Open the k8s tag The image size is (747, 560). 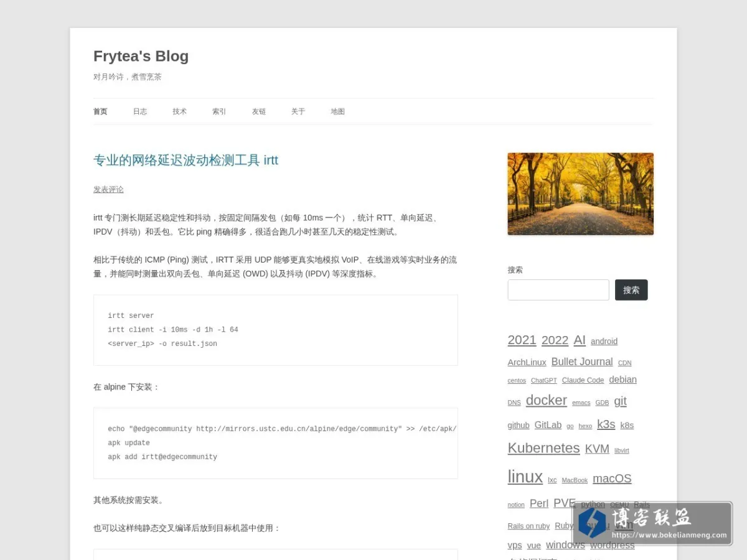tap(627, 426)
